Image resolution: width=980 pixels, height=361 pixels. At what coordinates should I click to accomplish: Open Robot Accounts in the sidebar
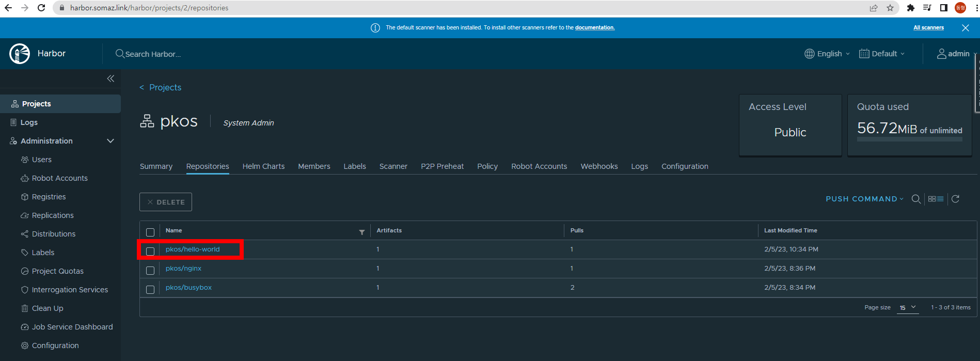(59, 178)
